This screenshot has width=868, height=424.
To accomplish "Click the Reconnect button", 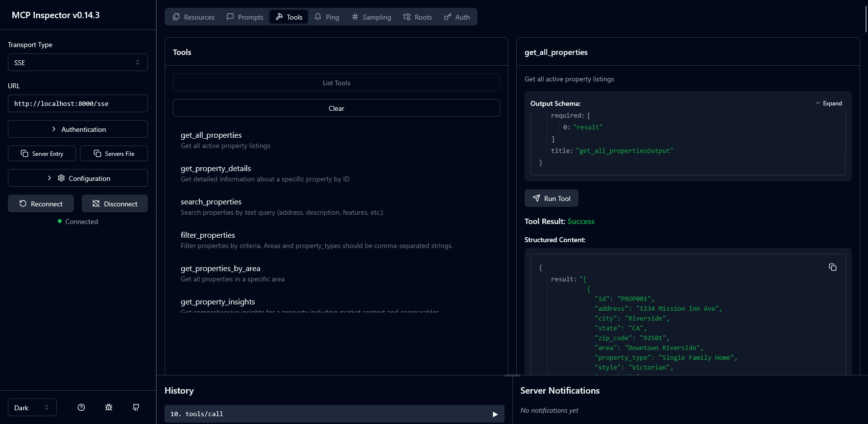I will tap(41, 203).
